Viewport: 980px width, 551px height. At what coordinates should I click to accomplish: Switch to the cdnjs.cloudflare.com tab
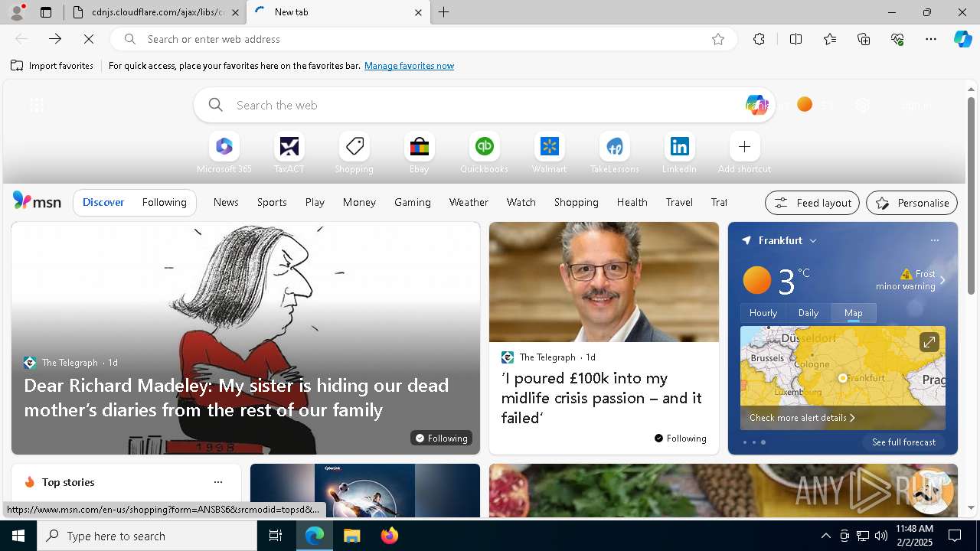(155, 12)
